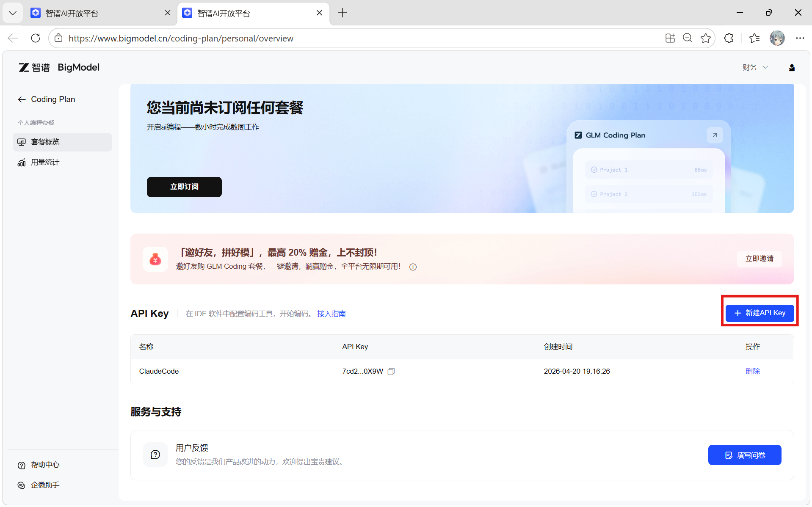The image size is (812, 507).
Task: Minimize the browser window
Action: 740,13
